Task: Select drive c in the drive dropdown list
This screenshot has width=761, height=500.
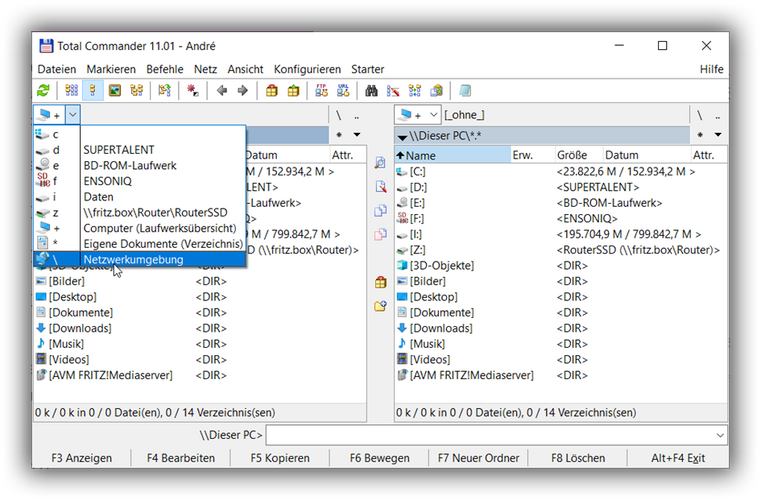Action: [140, 134]
